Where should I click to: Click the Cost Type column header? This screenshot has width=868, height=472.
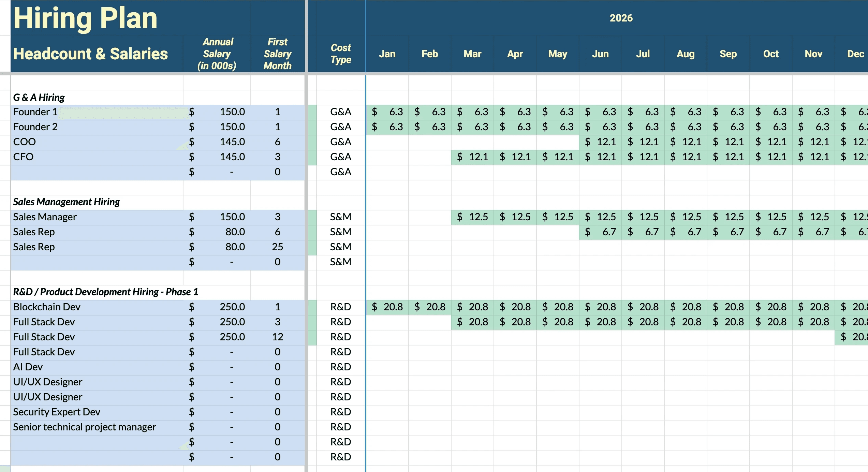(x=340, y=54)
